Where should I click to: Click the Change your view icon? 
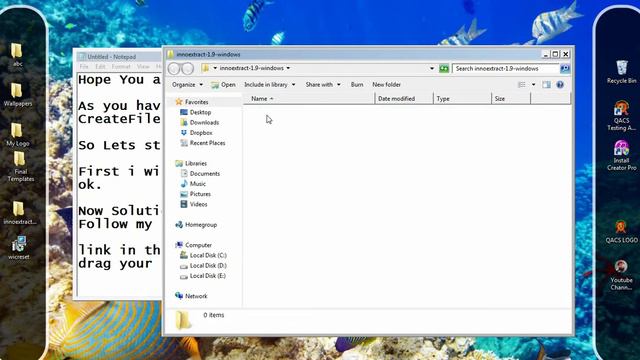(x=522, y=84)
